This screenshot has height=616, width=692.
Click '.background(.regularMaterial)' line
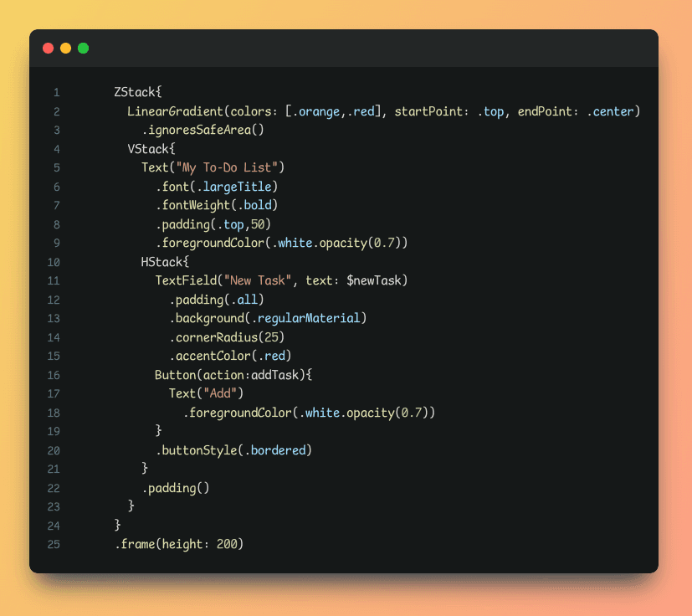tap(268, 318)
